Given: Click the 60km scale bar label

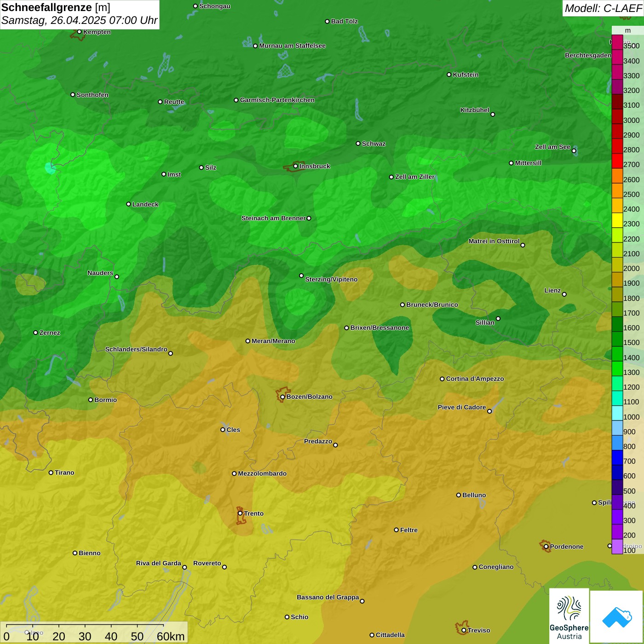Looking at the screenshot, I should (171, 636).
